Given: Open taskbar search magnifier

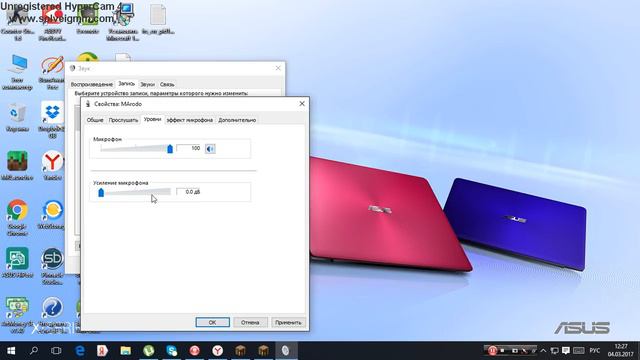Looking at the screenshot, I should (34, 351).
